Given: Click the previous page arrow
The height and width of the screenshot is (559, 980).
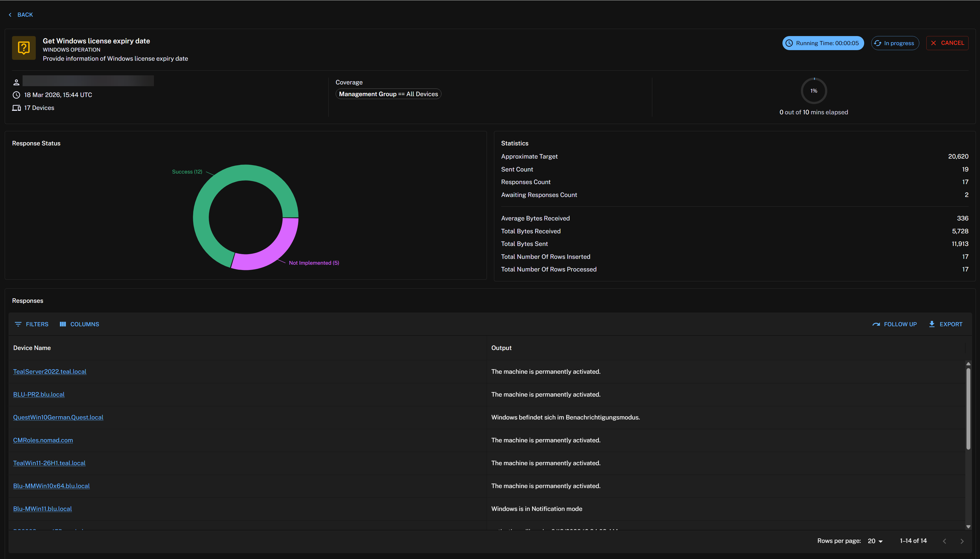Looking at the screenshot, I should (944, 541).
